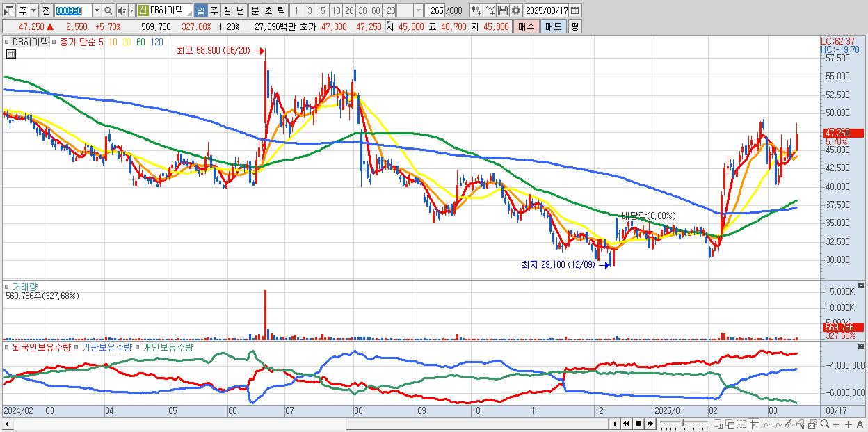Expand the speaker icon dropdown arrow

[131, 10]
